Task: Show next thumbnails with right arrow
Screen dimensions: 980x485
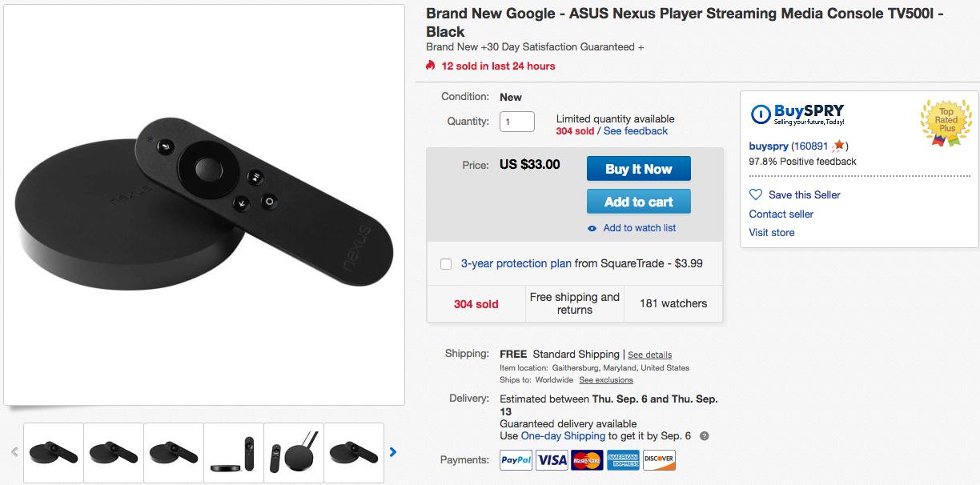Action: coord(393,452)
